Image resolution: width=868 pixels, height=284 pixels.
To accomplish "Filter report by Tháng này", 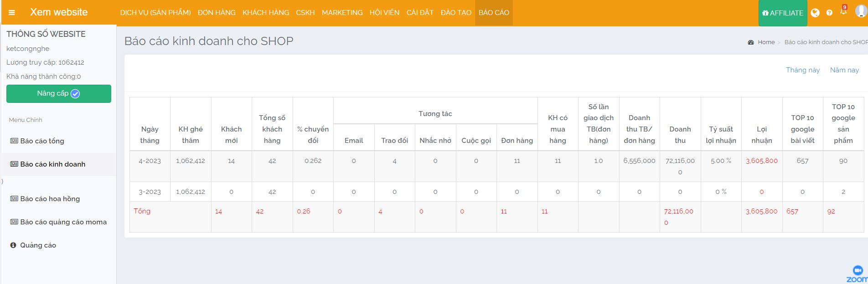I will (802, 70).
